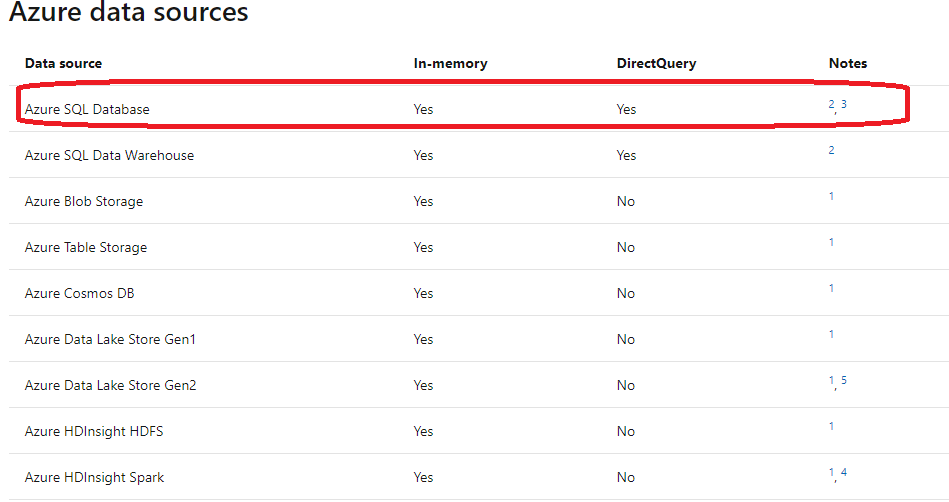This screenshot has width=949, height=502.
Task: Open footnote 5 for Data Lake Store Gen2
Action: click(844, 380)
